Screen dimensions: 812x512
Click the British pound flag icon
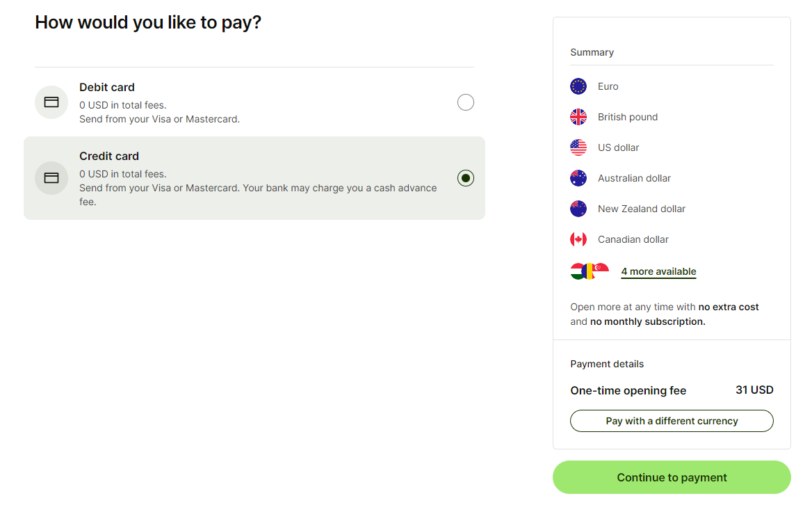pyautogui.click(x=578, y=117)
